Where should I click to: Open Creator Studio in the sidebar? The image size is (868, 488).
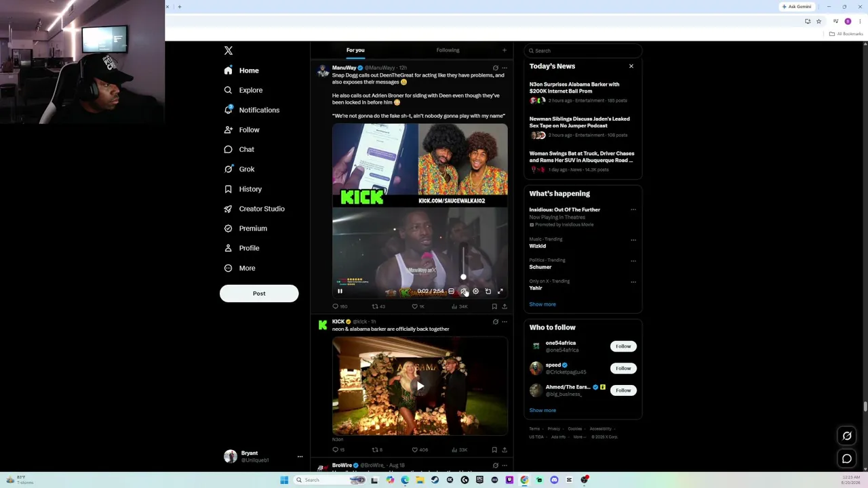pos(254,209)
